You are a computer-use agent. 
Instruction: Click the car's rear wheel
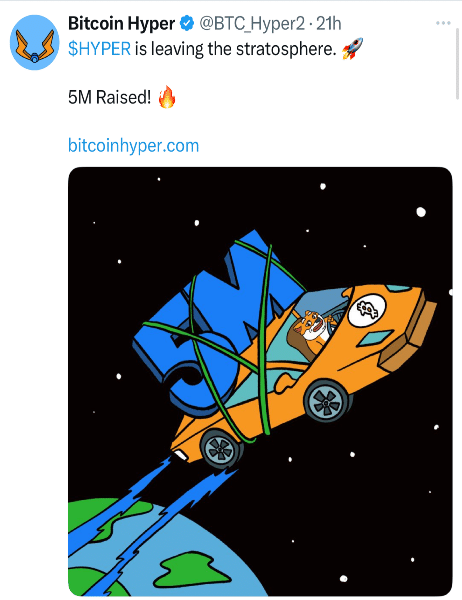[x=220, y=449]
